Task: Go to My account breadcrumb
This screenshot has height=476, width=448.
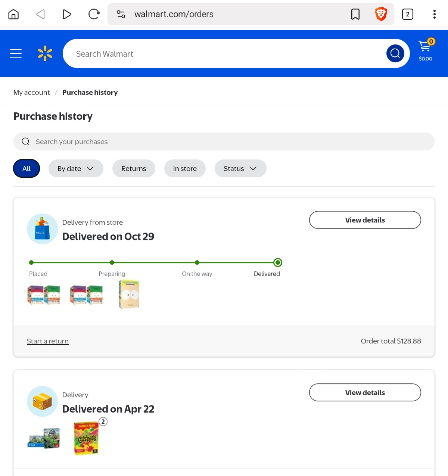Action: tap(32, 93)
